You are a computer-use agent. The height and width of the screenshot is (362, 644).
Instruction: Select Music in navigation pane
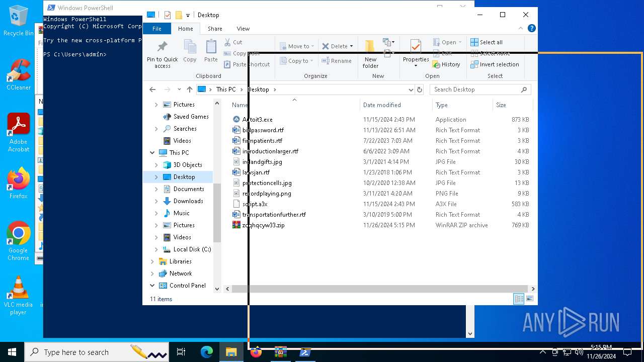(x=181, y=213)
